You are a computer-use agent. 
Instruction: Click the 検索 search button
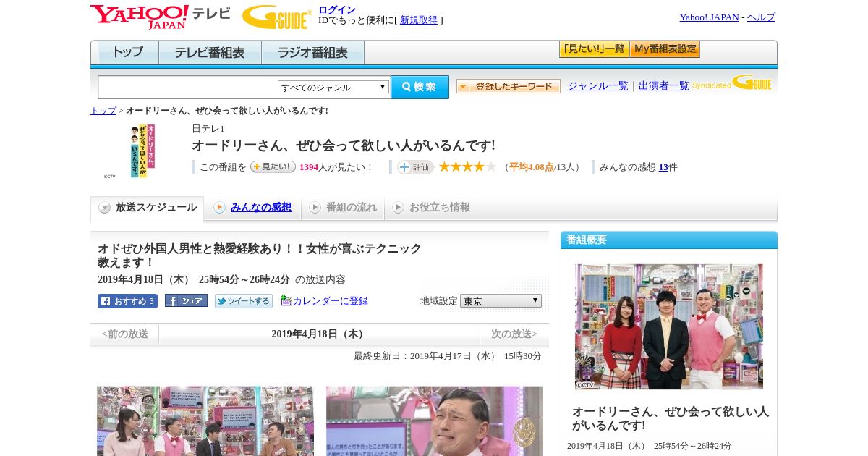(x=420, y=87)
